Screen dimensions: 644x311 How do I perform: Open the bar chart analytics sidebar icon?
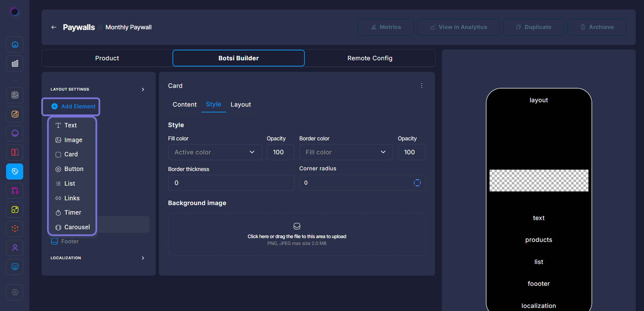tap(15, 64)
